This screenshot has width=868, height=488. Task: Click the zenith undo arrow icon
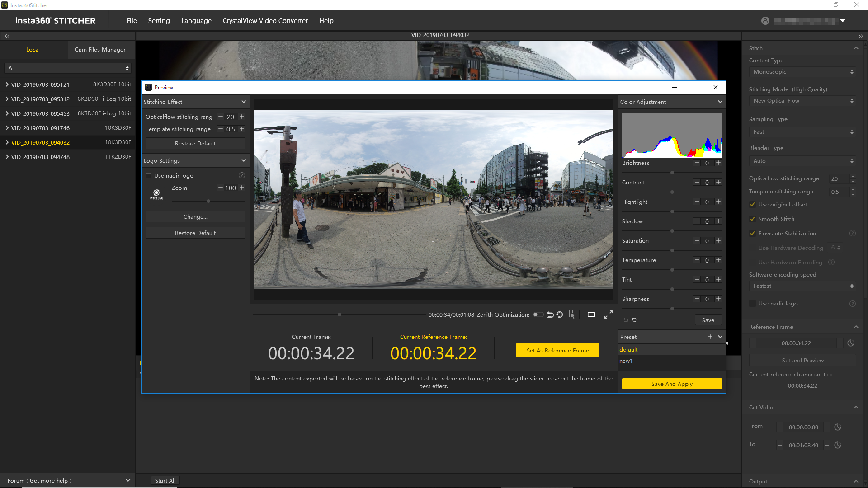(x=550, y=315)
